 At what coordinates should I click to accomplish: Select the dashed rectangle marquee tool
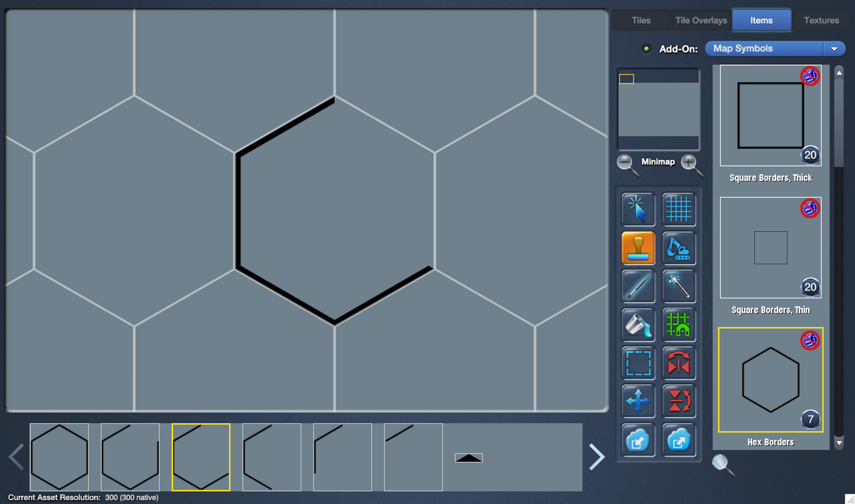pos(638,364)
